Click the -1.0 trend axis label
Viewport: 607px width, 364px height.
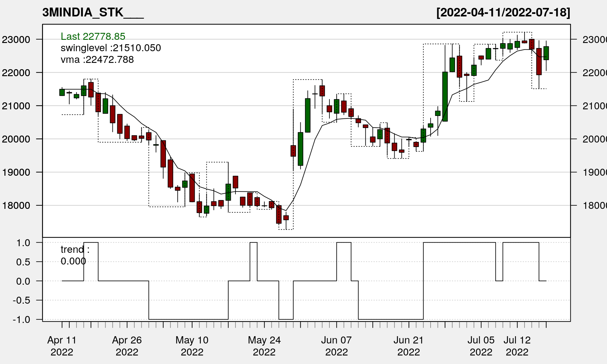coord(21,319)
